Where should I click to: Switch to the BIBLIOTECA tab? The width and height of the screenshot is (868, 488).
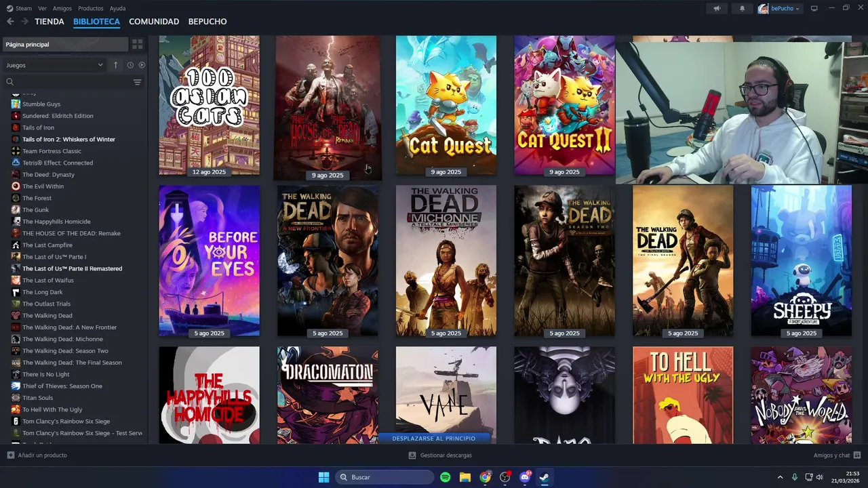point(96,22)
